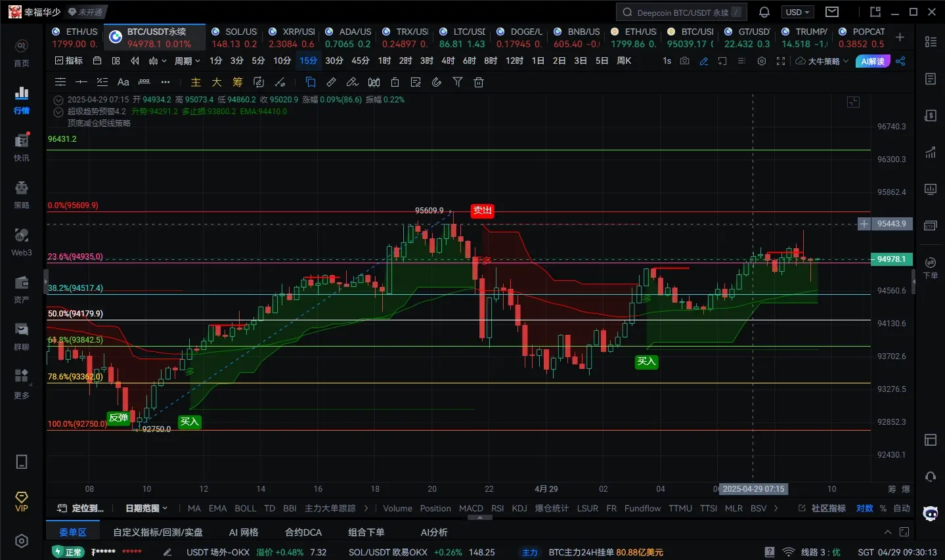Click the green 买入 marker near 04
The image size is (945, 560).
coord(646,361)
